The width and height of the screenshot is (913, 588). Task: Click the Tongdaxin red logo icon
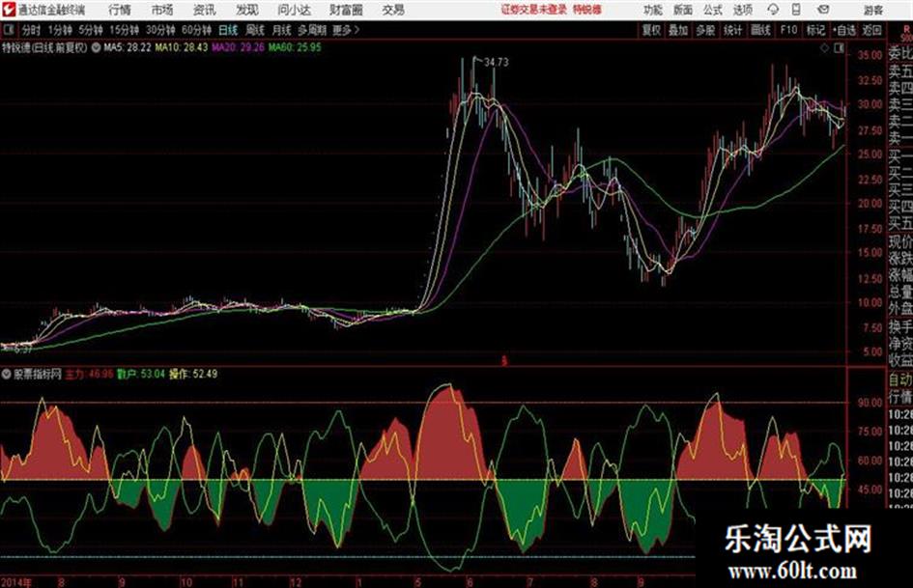[x=9, y=10]
